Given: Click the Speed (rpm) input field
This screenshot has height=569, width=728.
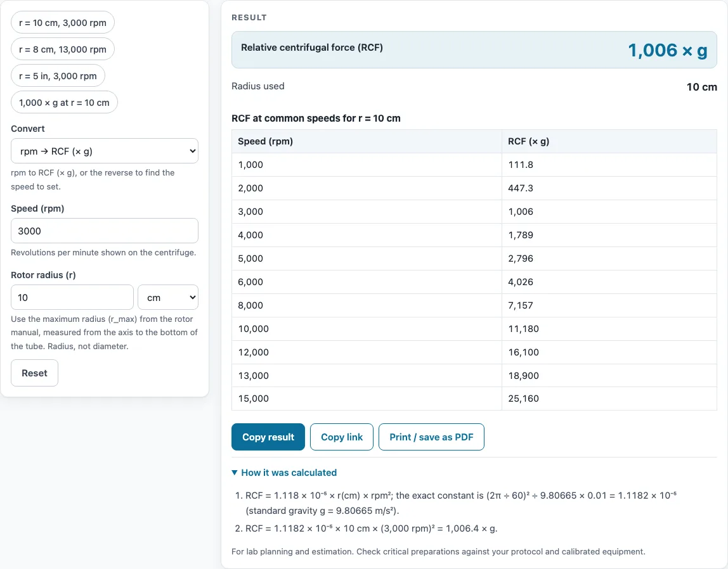Looking at the screenshot, I should 105,231.
